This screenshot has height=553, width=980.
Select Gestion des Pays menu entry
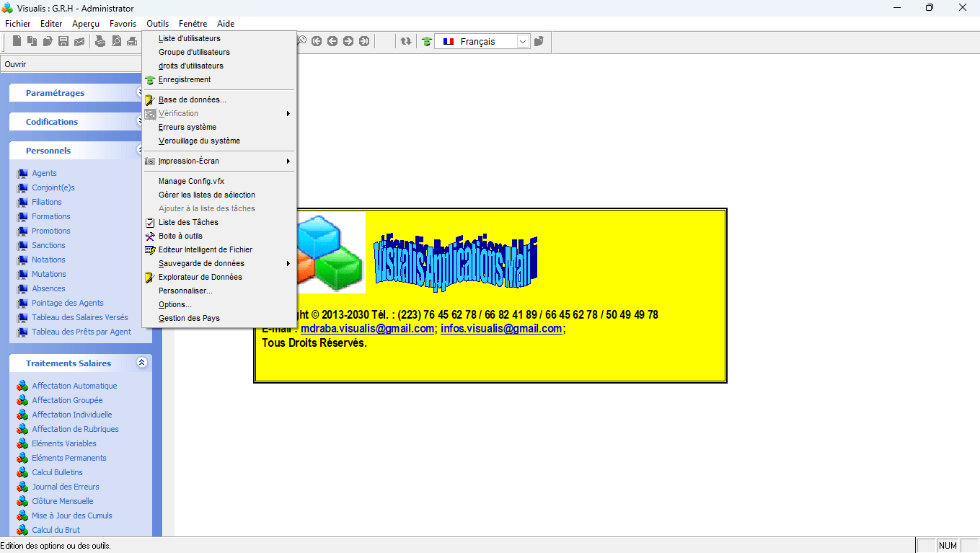tap(219, 318)
